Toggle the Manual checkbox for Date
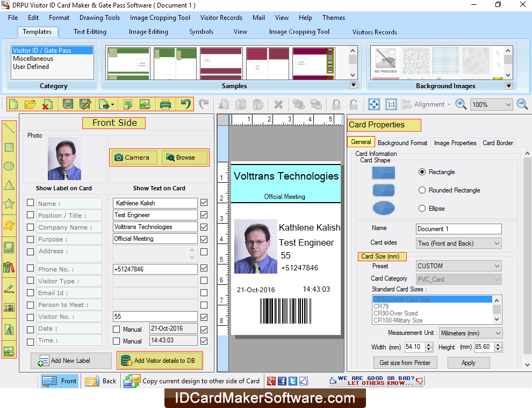The width and height of the screenshot is (532, 408). [x=117, y=330]
